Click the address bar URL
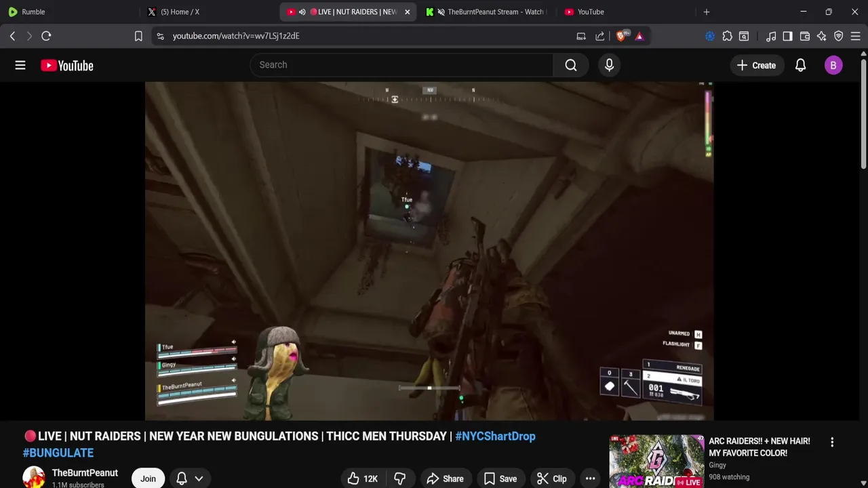Screen dimensions: 868x488 click(236, 36)
